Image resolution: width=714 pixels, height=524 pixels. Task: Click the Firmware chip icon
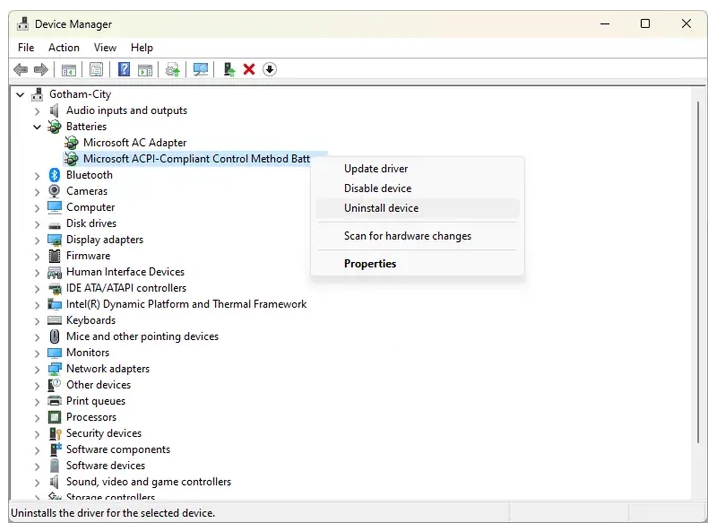54,255
